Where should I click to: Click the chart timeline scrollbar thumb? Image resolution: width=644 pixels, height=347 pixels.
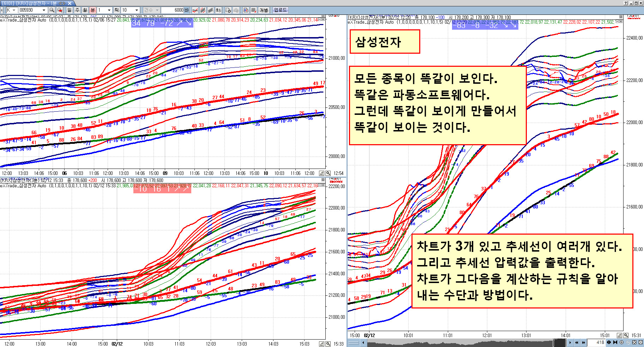pos(559,342)
